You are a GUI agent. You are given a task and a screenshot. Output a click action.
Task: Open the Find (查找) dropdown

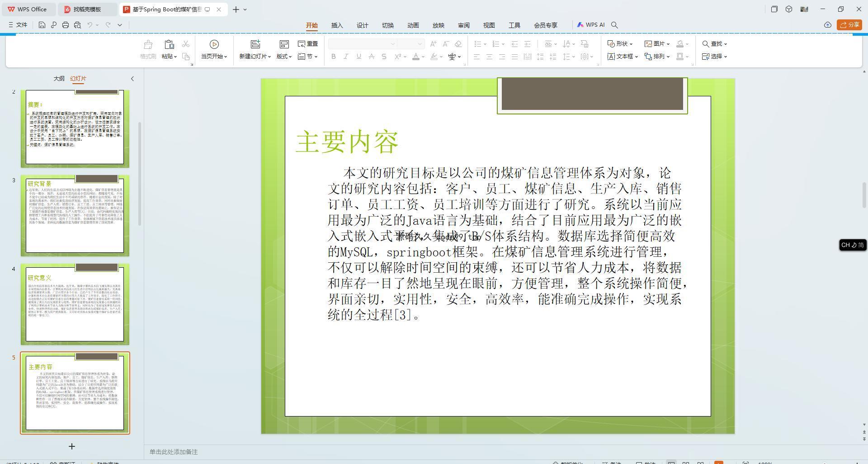pyautogui.click(x=715, y=44)
